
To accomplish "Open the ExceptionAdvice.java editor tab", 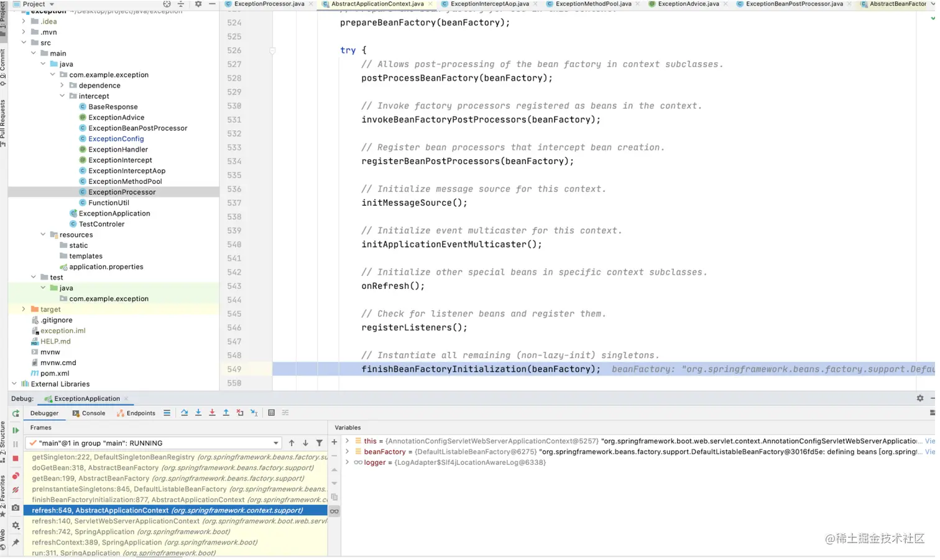I will point(688,4).
